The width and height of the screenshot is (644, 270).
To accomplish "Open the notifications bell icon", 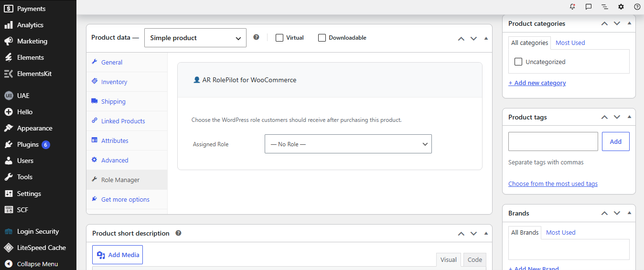I will click(x=572, y=7).
